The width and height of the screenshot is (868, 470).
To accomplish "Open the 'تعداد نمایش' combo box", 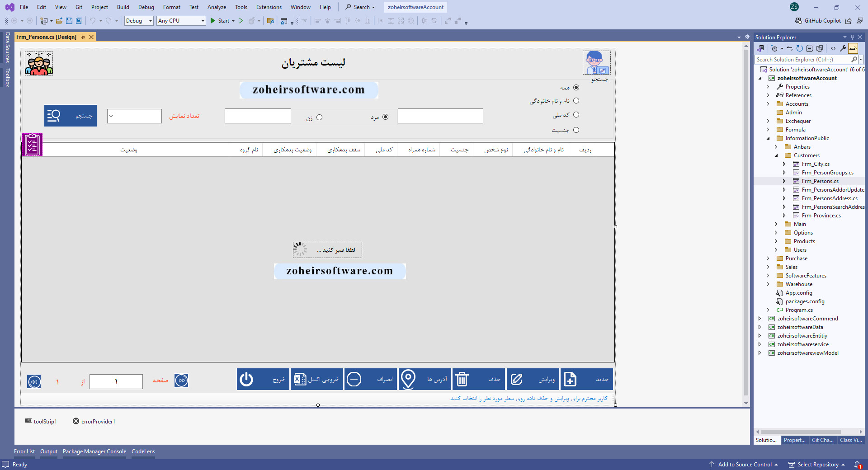I will 134,116.
